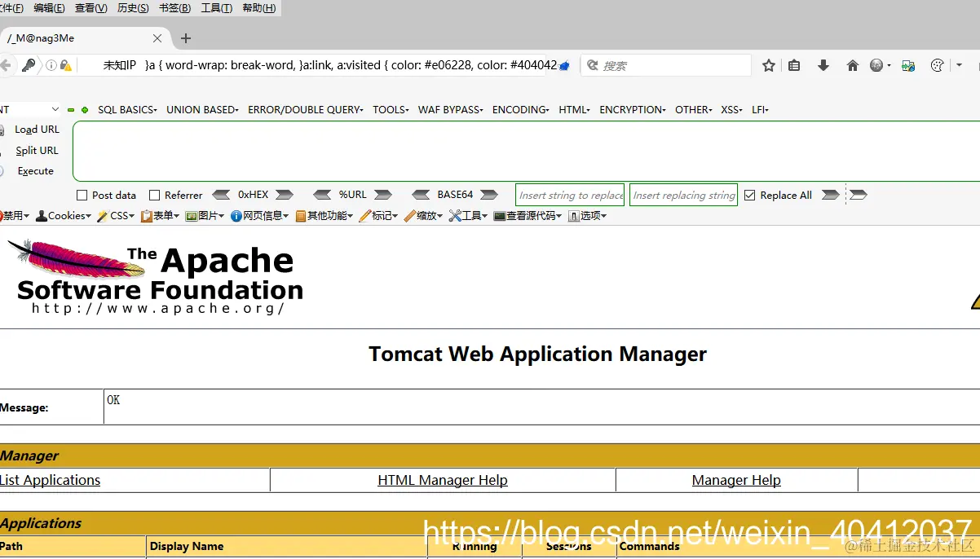The image size is (980, 559).
Task: Enable the Post data checkbox
Action: click(82, 196)
